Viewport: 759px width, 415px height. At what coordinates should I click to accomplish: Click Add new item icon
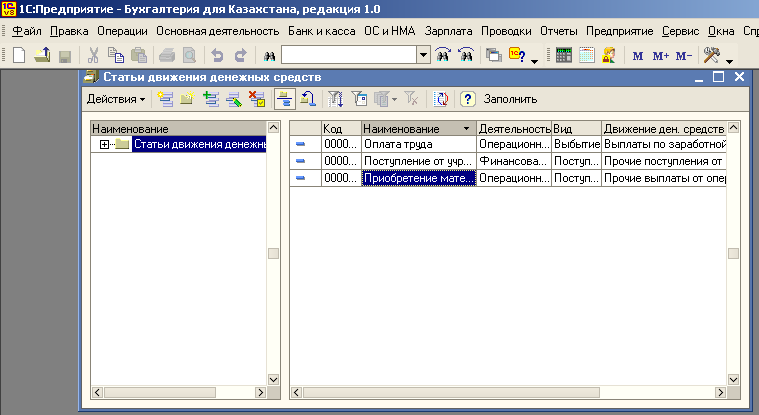[x=165, y=99]
